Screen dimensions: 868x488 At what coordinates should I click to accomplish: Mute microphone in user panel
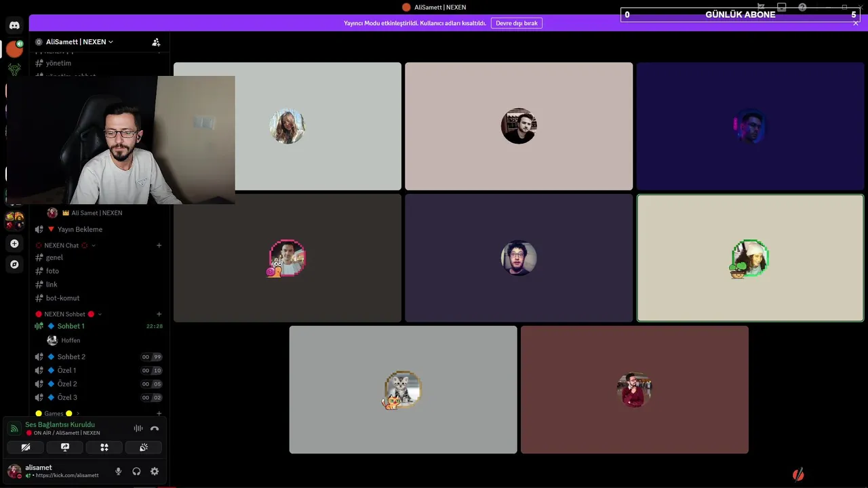(118, 471)
